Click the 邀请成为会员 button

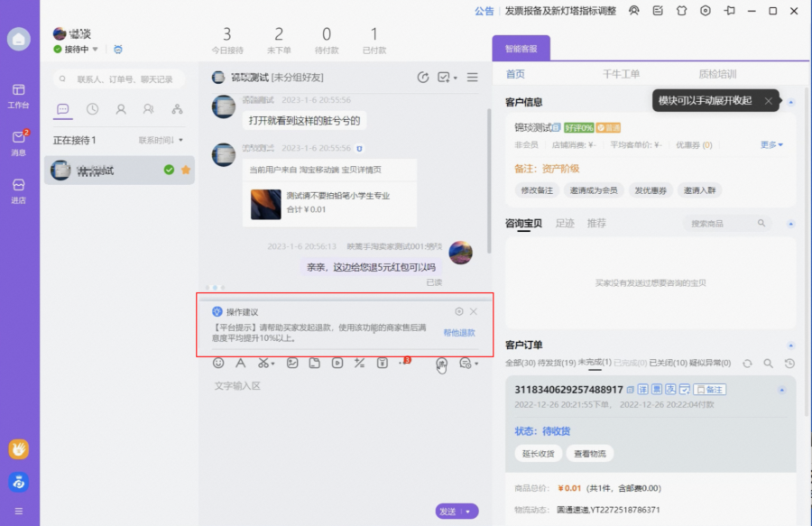(x=594, y=190)
